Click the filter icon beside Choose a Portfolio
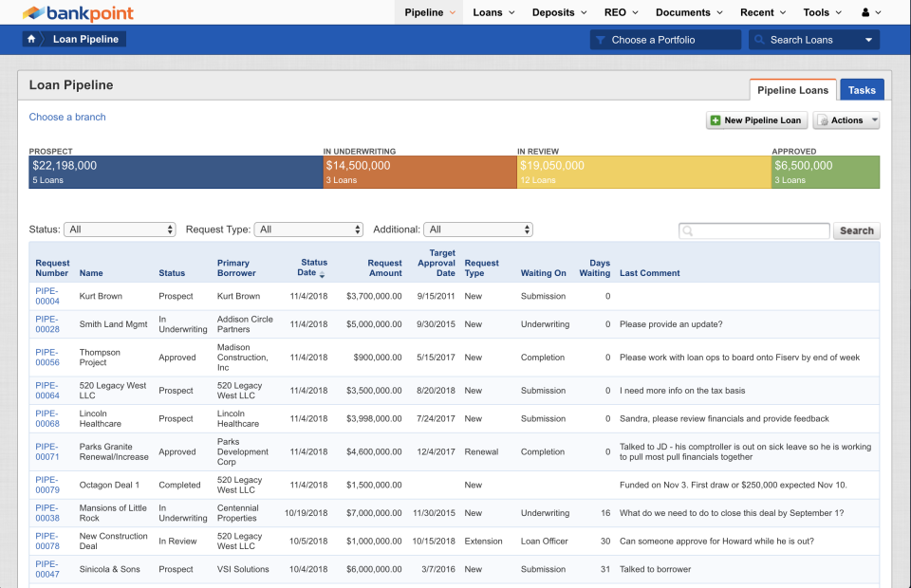Viewport: 911px width, 588px height. coord(601,39)
